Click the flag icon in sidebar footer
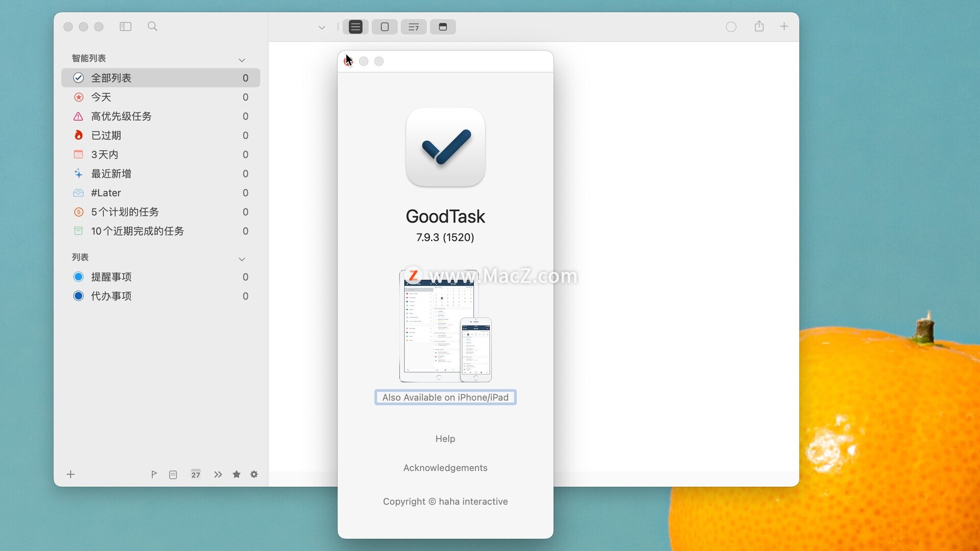980x551 pixels. (x=154, y=474)
